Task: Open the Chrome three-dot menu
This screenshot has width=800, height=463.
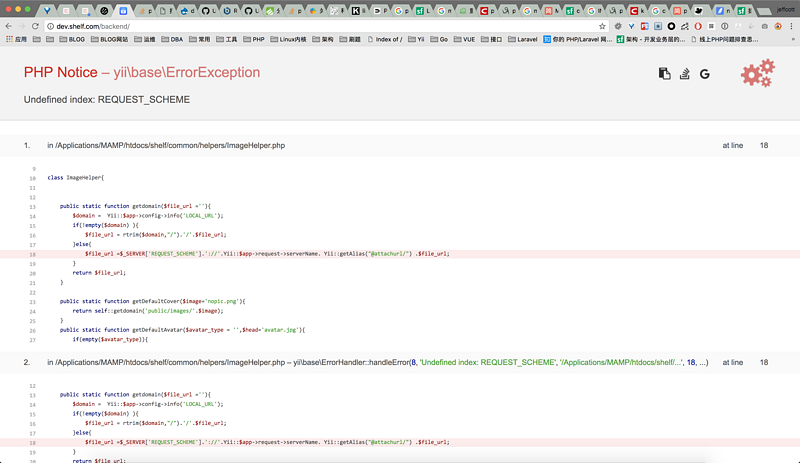Action: [x=790, y=26]
